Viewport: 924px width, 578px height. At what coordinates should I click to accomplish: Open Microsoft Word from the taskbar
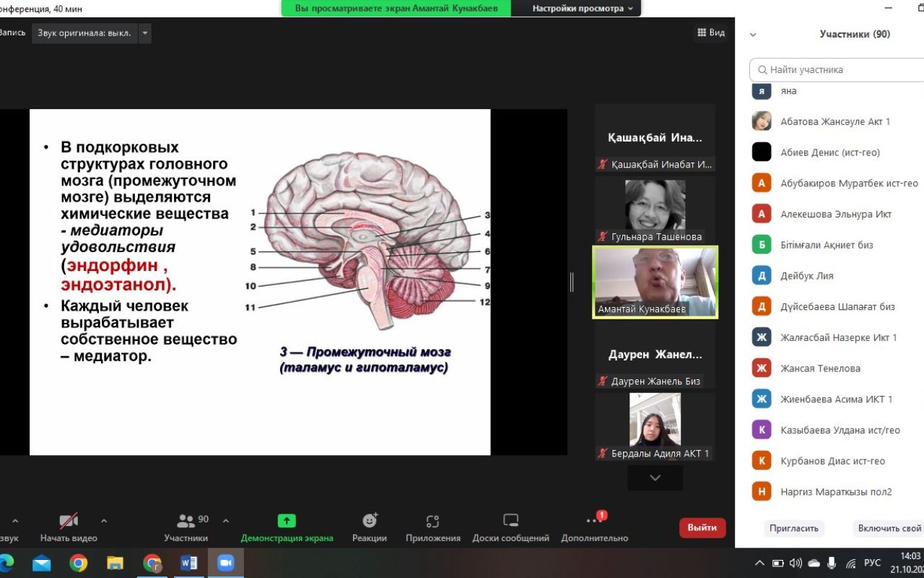pyautogui.click(x=188, y=563)
